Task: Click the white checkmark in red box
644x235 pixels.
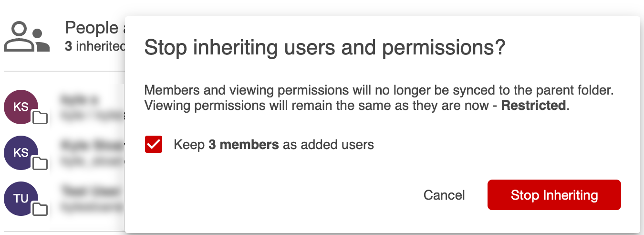Action: (154, 144)
